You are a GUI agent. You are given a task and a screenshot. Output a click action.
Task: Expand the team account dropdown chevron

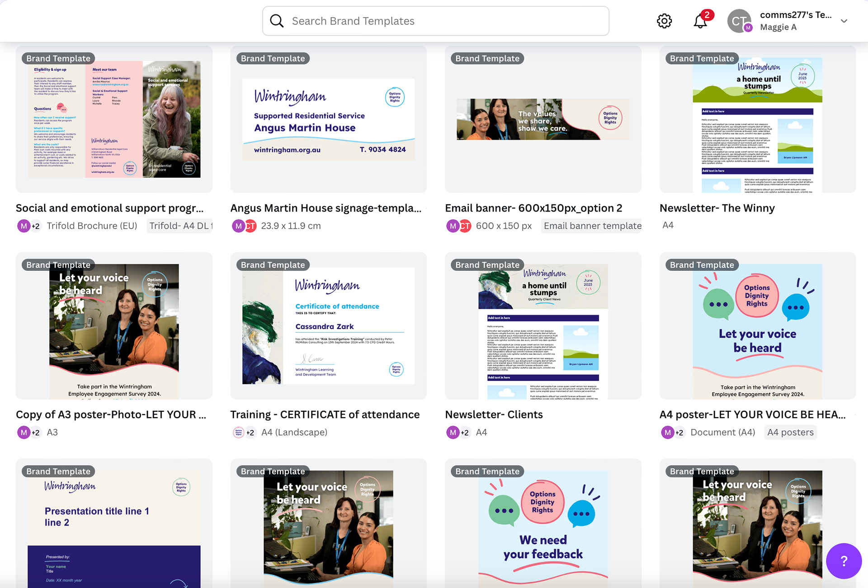click(844, 21)
